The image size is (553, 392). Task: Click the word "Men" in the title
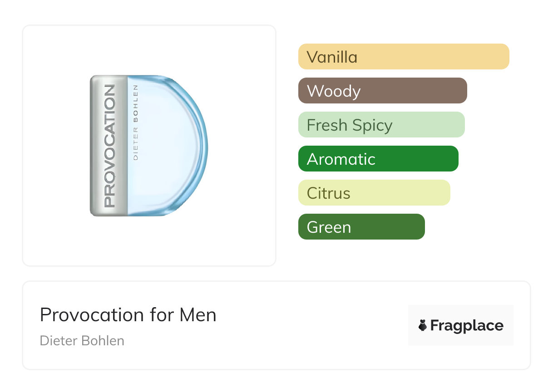tap(198, 315)
